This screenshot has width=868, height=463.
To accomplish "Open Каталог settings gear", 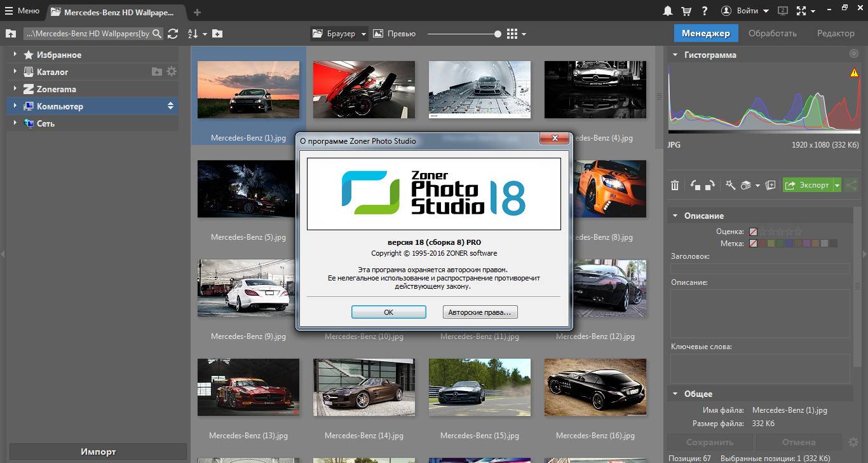I will [x=172, y=72].
